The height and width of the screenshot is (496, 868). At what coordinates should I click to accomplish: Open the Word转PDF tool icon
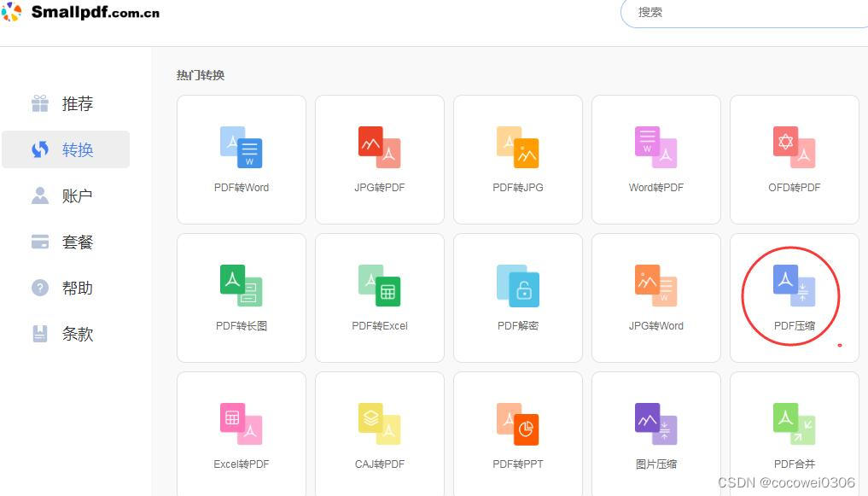656,147
